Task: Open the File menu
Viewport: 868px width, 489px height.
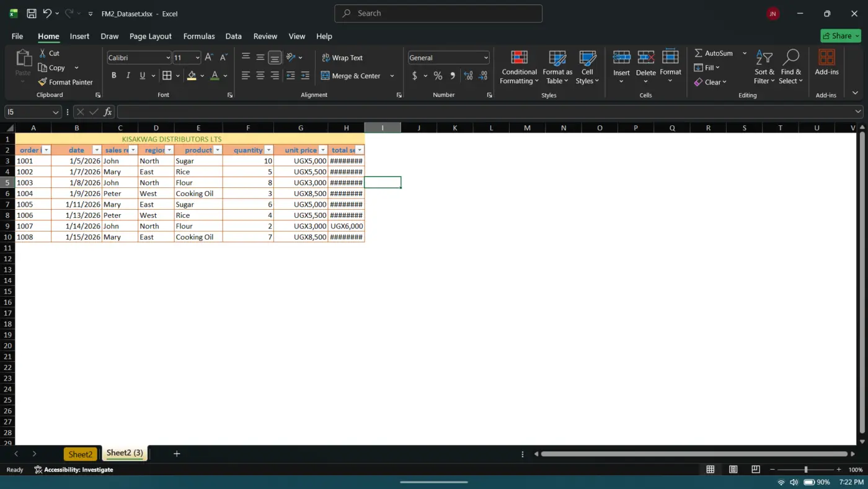Action: pos(17,36)
